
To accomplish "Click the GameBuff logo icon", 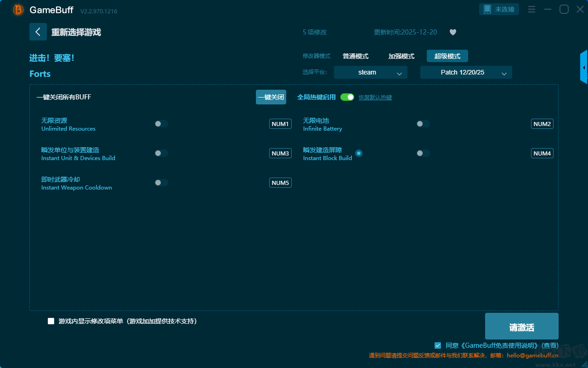I will point(18,10).
